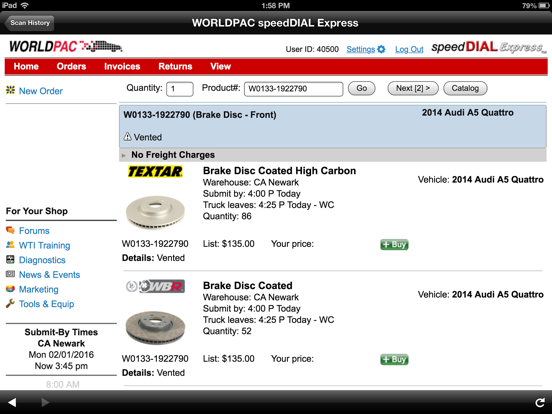Select the 'W0133-1922790 (Brake Disc - Front)' header

pyautogui.click(x=200, y=115)
